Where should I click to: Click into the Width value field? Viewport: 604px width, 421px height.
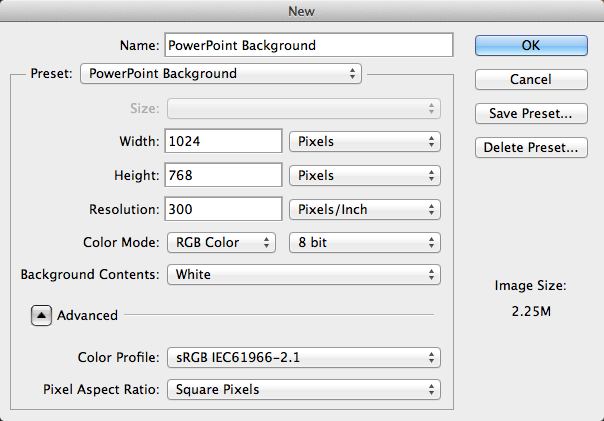[223, 142]
